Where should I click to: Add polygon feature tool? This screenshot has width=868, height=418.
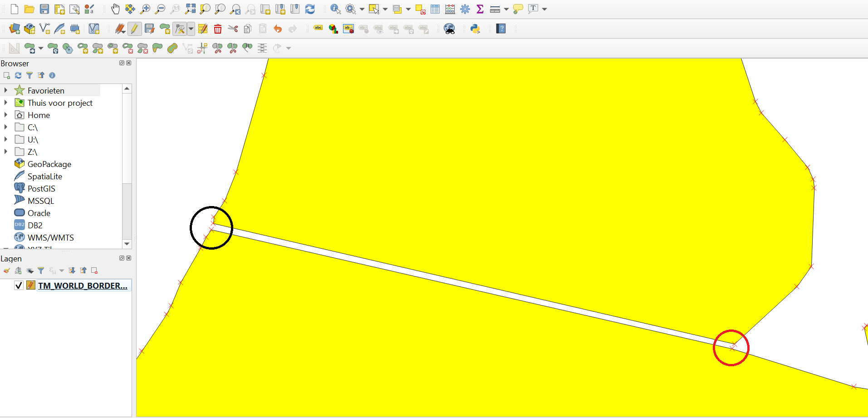tap(165, 29)
